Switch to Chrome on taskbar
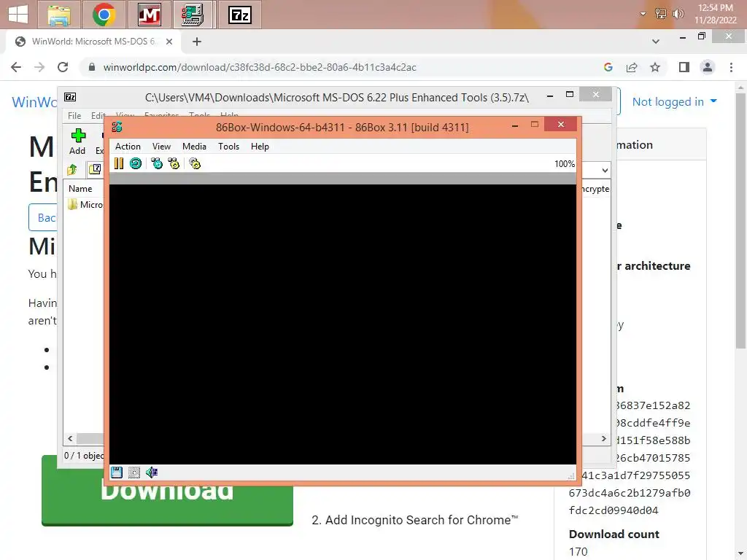The image size is (747, 560). click(x=104, y=15)
